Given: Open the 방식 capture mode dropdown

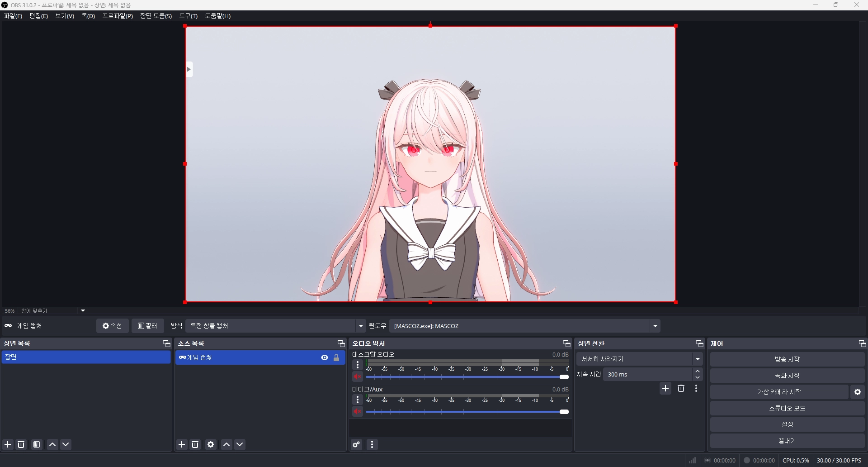Looking at the screenshot, I should tap(276, 326).
